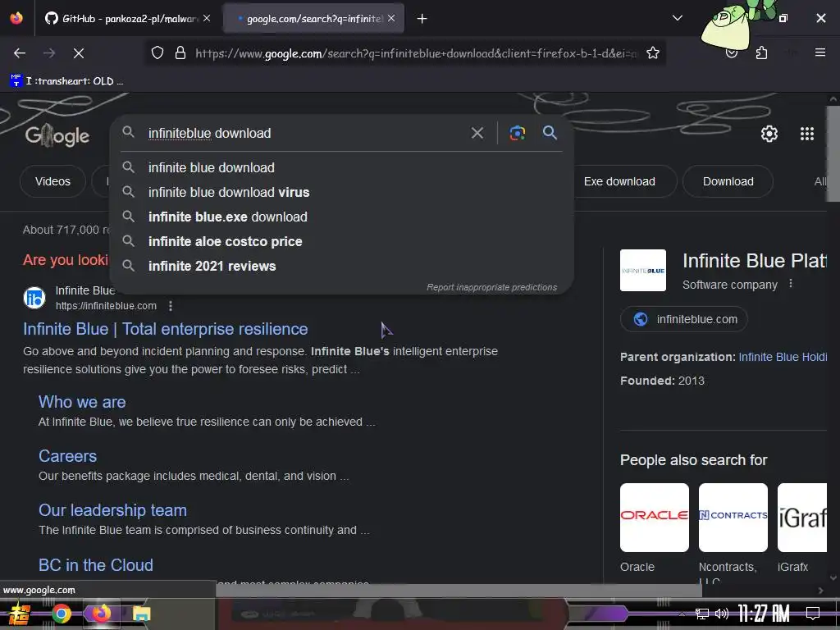840x630 pixels.
Task: Open BC in the Cloud sitelink
Action: [x=96, y=565]
